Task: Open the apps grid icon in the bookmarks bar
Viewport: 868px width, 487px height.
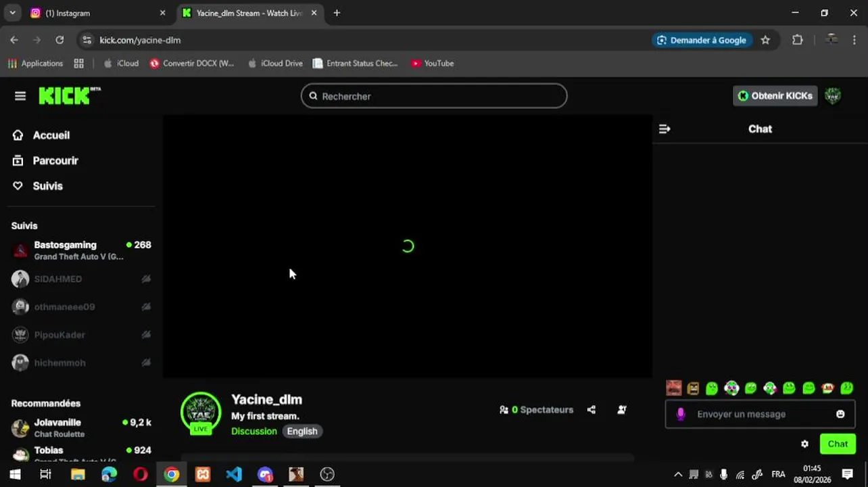Action: click(78, 64)
